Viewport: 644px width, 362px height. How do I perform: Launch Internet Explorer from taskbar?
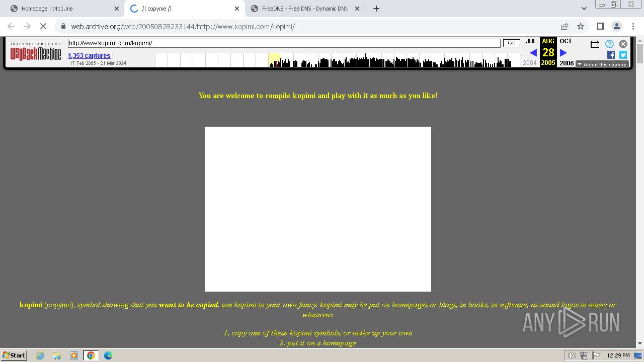click(x=40, y=355)
